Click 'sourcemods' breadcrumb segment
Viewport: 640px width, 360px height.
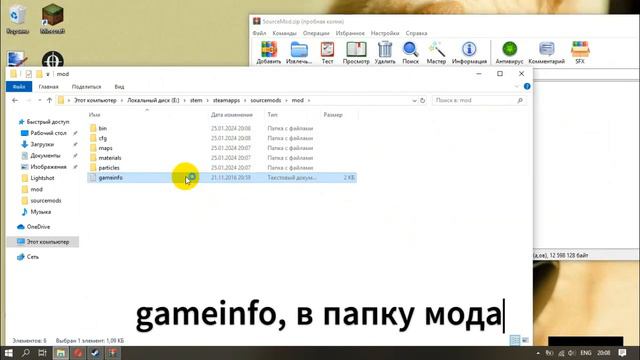coord(266,100)
